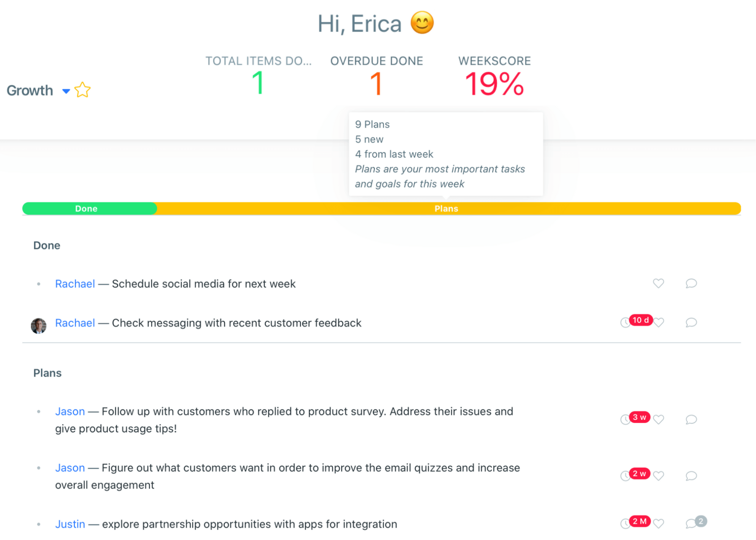756x540 pixels.
Task: Click the green Done portion of the progress bar
Action: pos(88,209)
